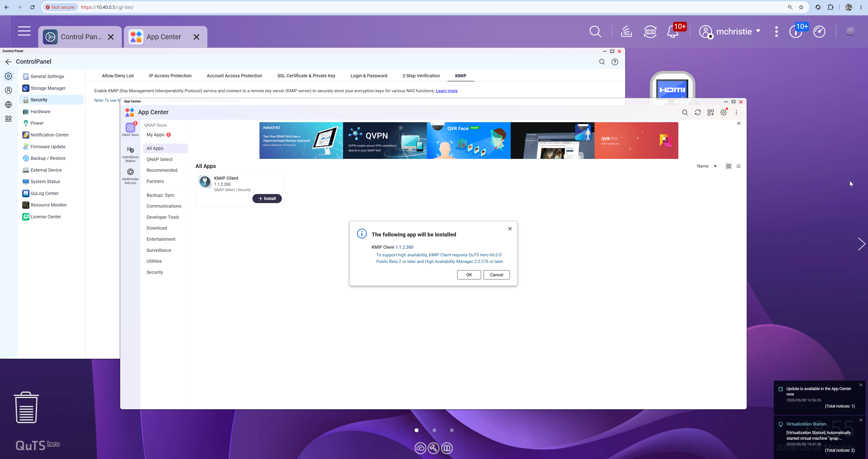This screenshot has height=459, width=868.
Task: Open App Center three-dot more menu
Action: 736,112
